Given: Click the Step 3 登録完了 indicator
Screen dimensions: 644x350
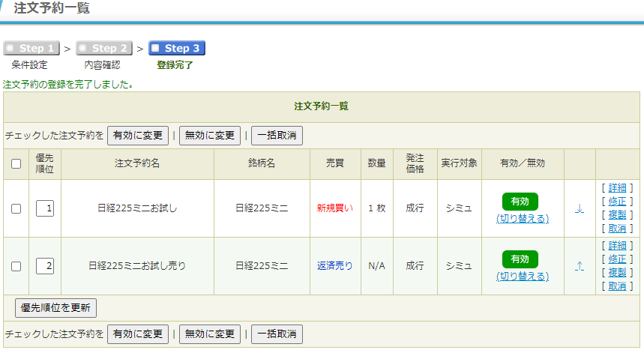Looking at the screenshot, I should pyautogui.click(x=177, y=48).
